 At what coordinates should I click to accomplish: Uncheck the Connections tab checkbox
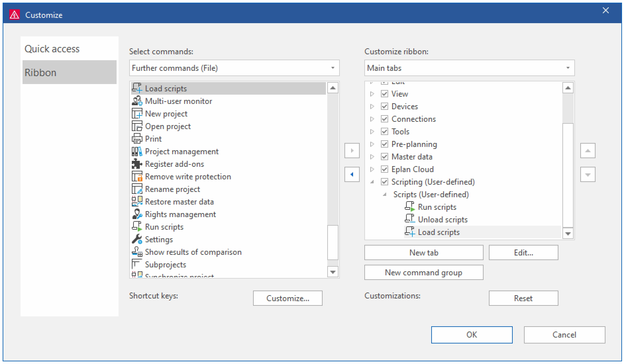(x=384, y=119)
